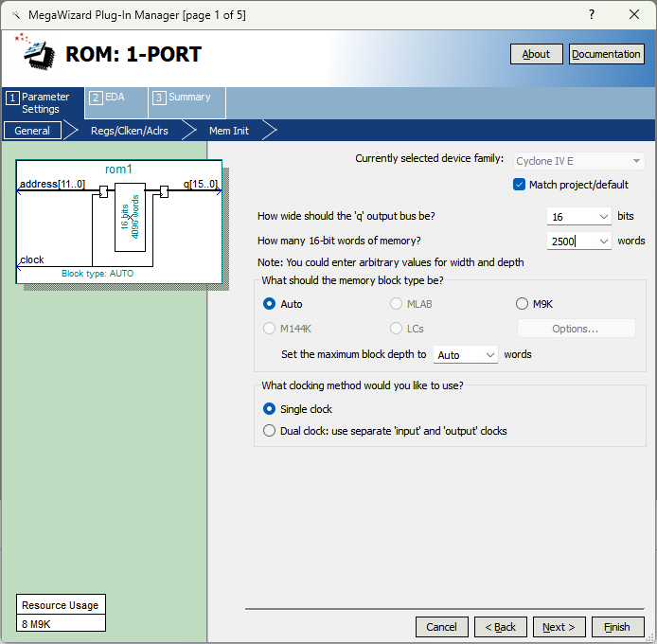Viewport: 657px width, 644px height.
Task: Switch to the Summary tab
Action: 186,102
